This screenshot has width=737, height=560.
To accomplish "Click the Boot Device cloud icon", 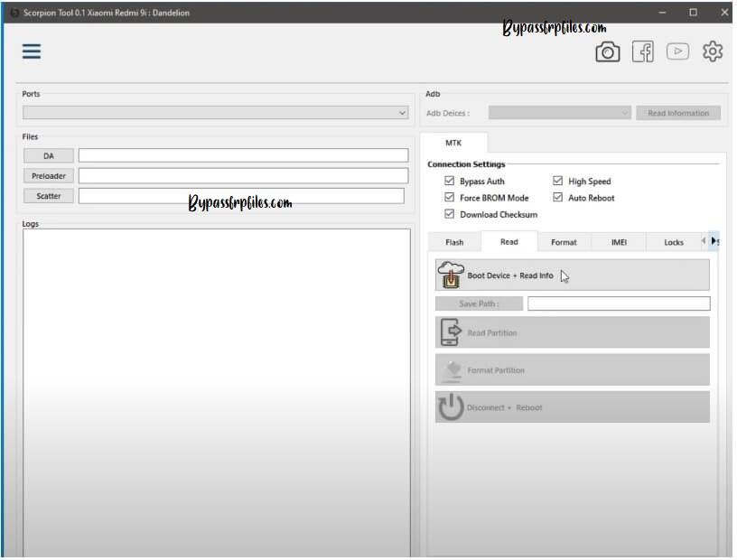I will coord(451,275).
